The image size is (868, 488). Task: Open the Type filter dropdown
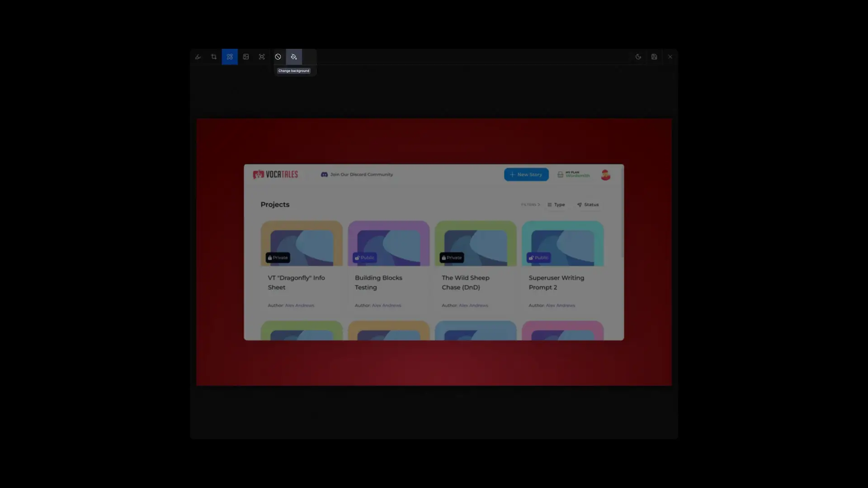pyautogui.click(x=557, y=204)
